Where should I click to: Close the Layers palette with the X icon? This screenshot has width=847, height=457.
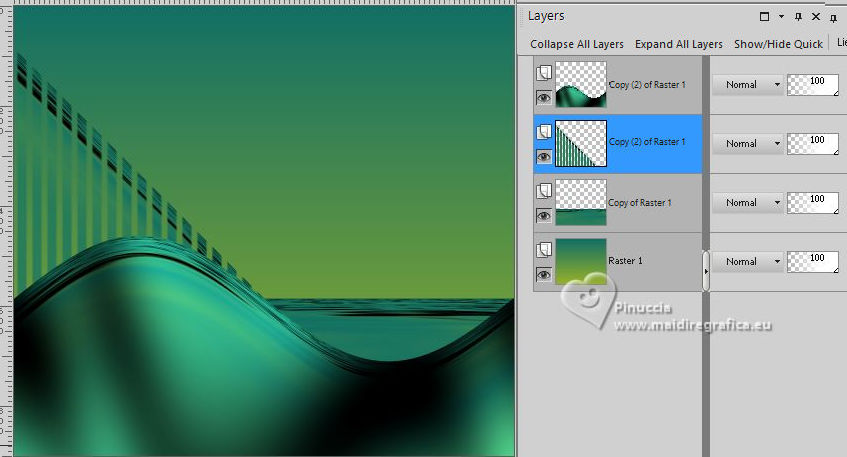[816, 17]
